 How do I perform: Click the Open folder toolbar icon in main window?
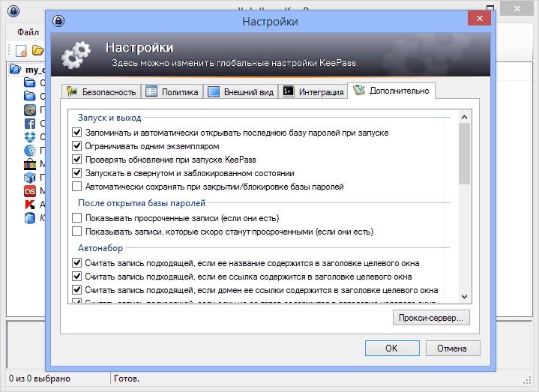[37, 50]
